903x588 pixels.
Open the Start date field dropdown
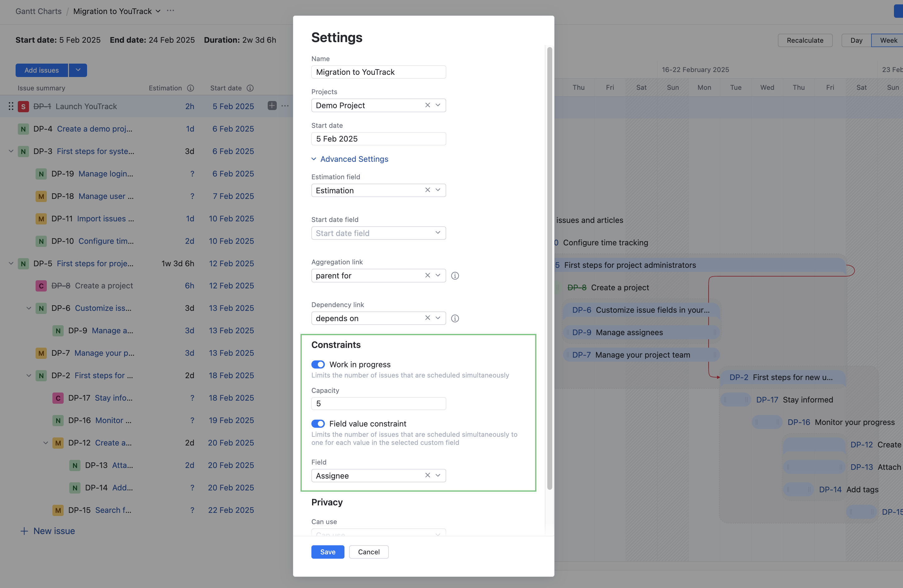point(378,233)
